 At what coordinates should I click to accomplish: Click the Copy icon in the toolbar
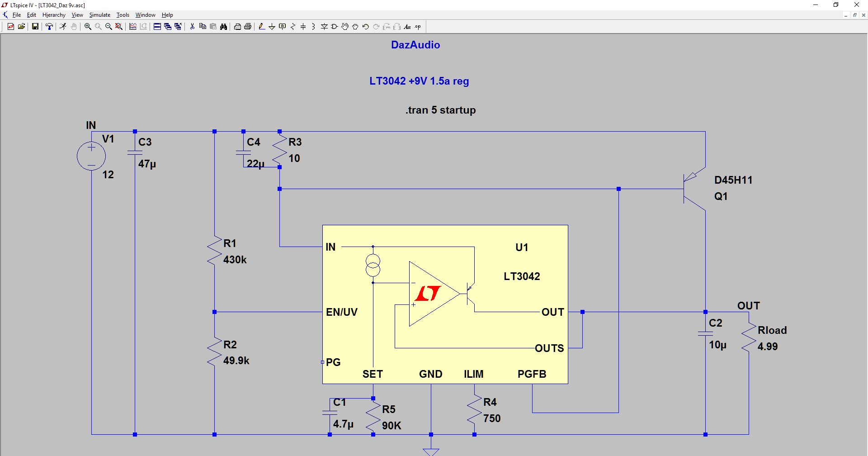pos(203,27)
